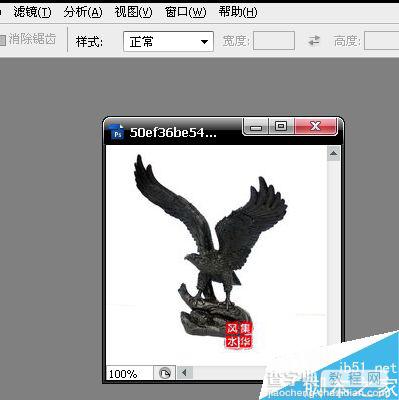Click the Ps document icon in title bar

tap(117, 132)
